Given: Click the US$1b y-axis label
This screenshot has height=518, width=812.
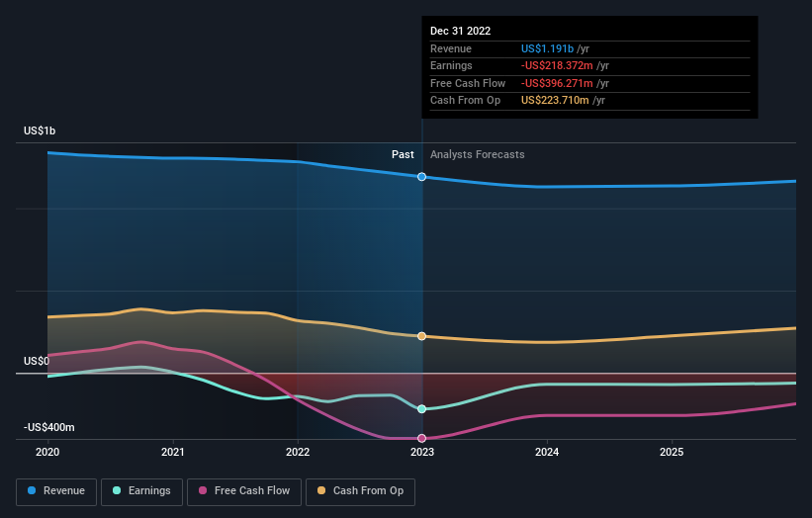Looking at the screenshot, I should click(x=40, y=130).
